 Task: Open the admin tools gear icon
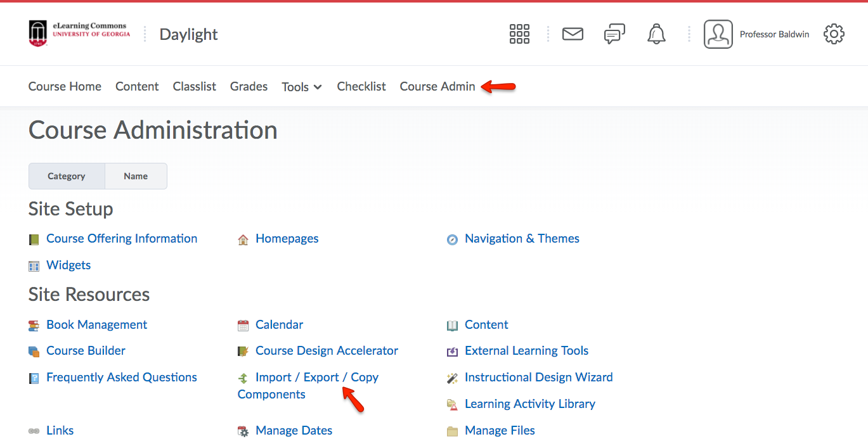pos(834,34)
